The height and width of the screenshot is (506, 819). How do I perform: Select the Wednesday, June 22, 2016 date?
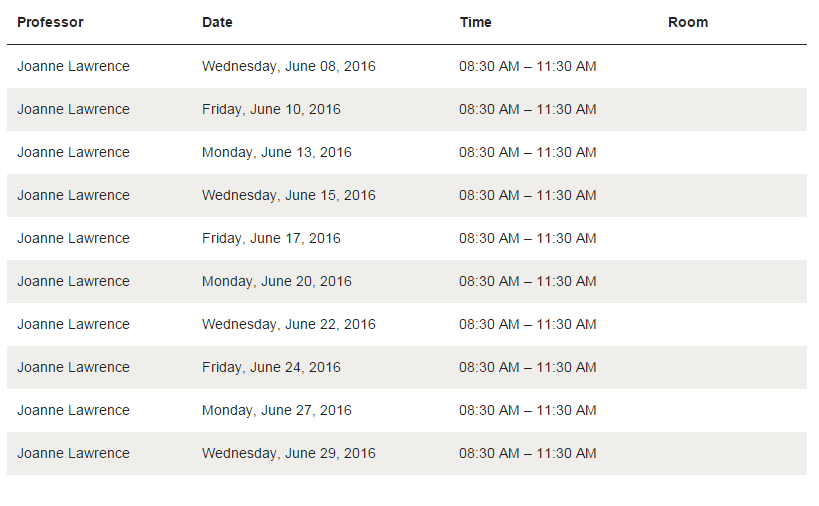[x=289, y=324]
